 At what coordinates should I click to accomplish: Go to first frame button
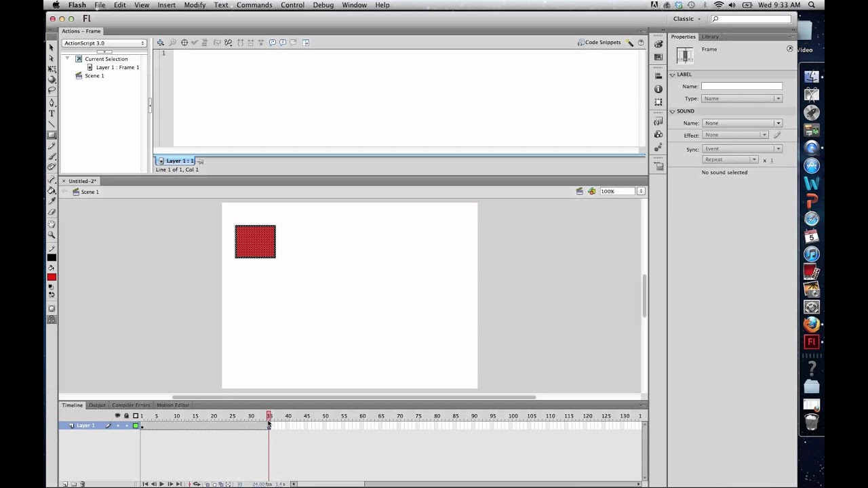(x=145, y=484)
